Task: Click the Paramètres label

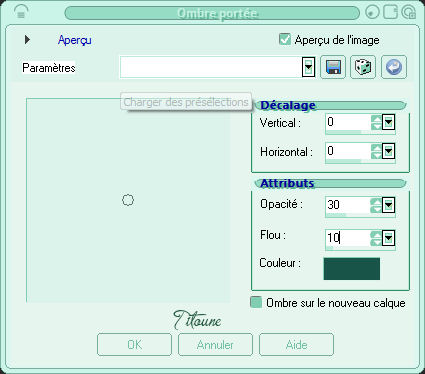Action: pos(49,68)
